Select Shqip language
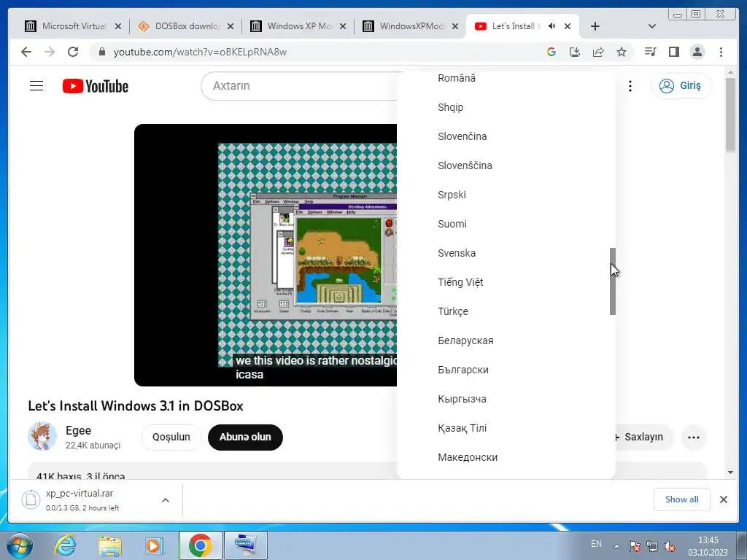747x560 pixels. (x=506, y=107)
